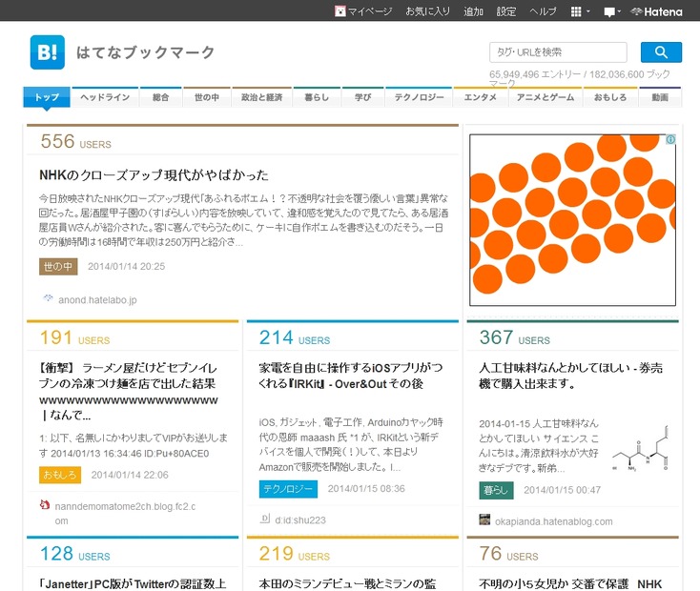
Task: Open the 不明の小5女児か 交番で保護 article
Action: tap(570, 584)
